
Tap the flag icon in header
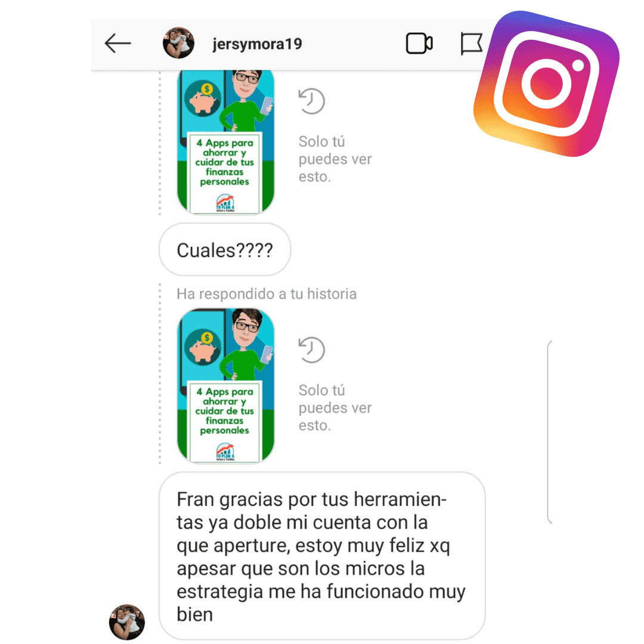(471, 44)
